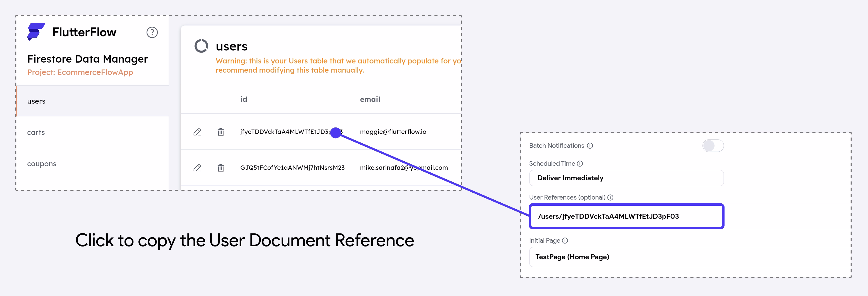The image size is (868, 296).
Task: Copy the id GJQ5tFCofYe1aANWMj7htNsrsM23
Action: point(293,167)
